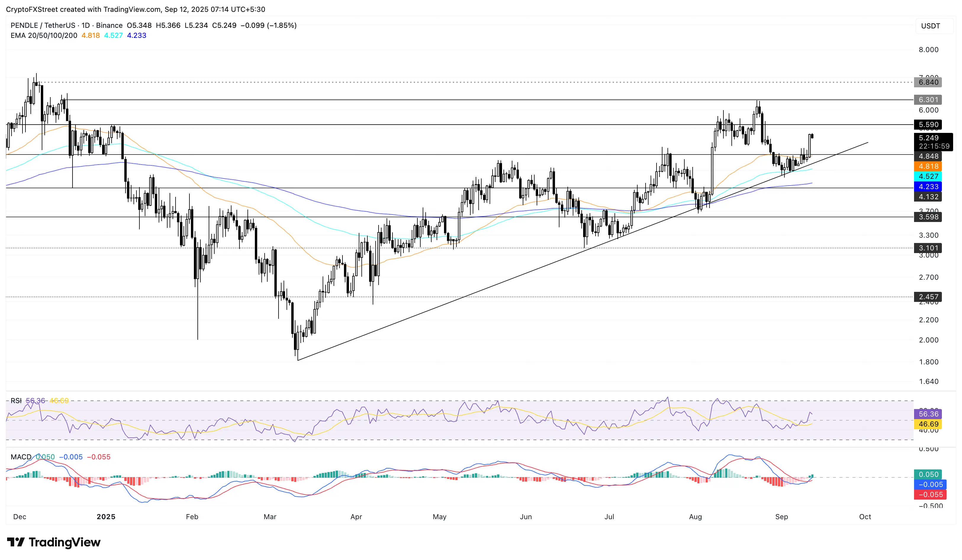
Task: Select the RSI indicator label
Action: (x=16, y=400)
